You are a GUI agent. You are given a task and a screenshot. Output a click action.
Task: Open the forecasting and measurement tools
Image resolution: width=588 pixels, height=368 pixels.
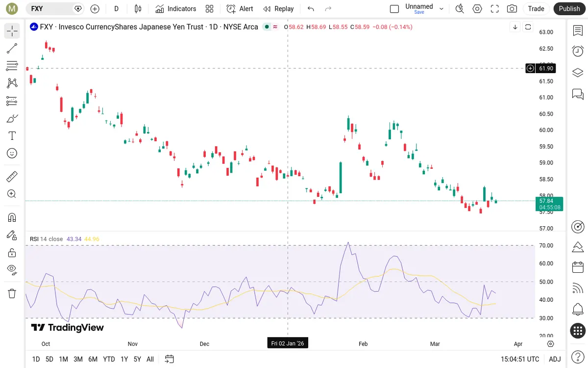[12, 101]
